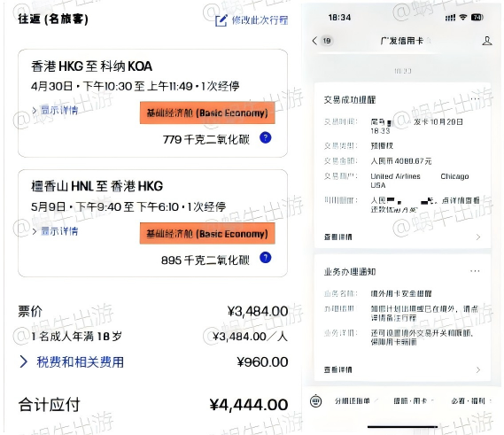The image size is (504, 435).
Task: Click the chevron on 业务办理通知 card footer
Action: click(478, 369)
